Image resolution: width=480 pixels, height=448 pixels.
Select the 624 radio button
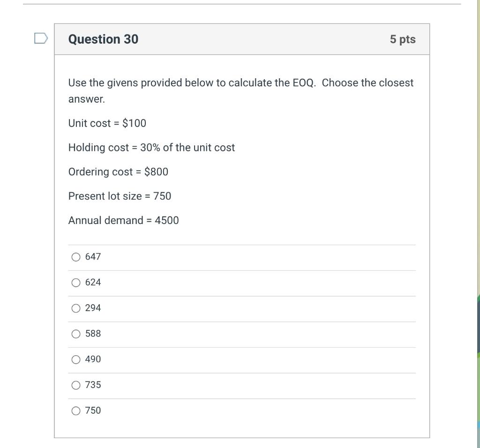click(x=75, y=282)
